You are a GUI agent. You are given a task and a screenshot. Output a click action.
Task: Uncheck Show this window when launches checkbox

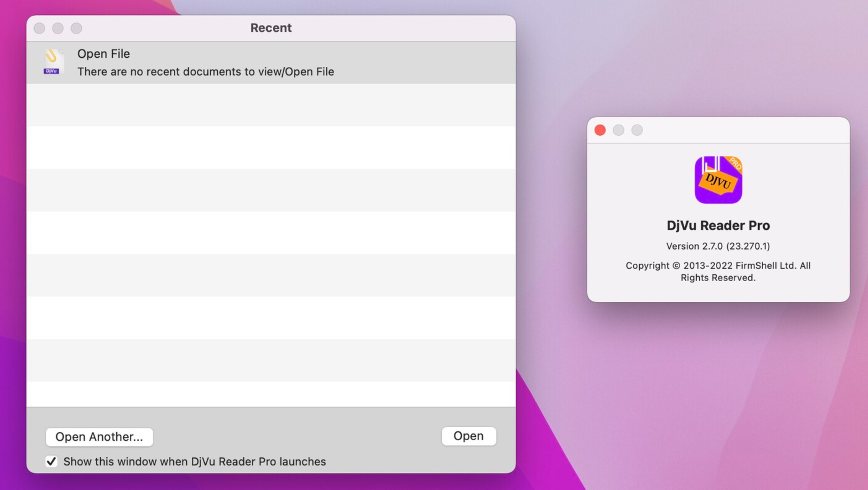pyautogui.click(x=51, y=461)
